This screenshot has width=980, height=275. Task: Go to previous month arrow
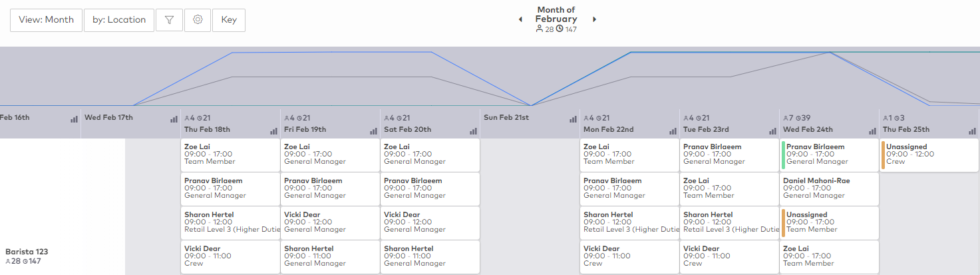(x=520, y=19)
